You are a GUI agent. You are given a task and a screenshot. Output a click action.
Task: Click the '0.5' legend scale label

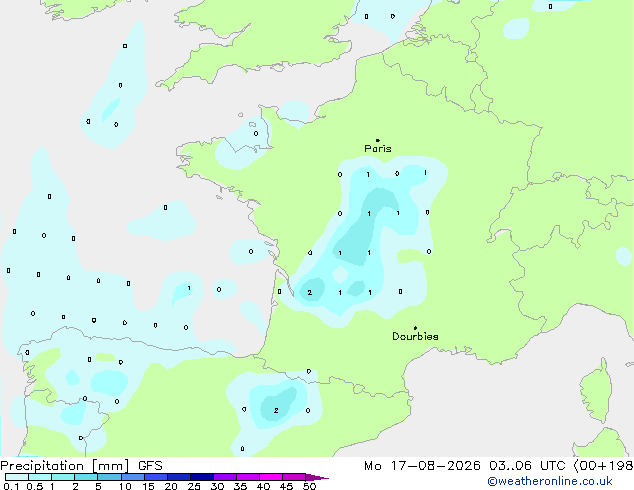35,486
